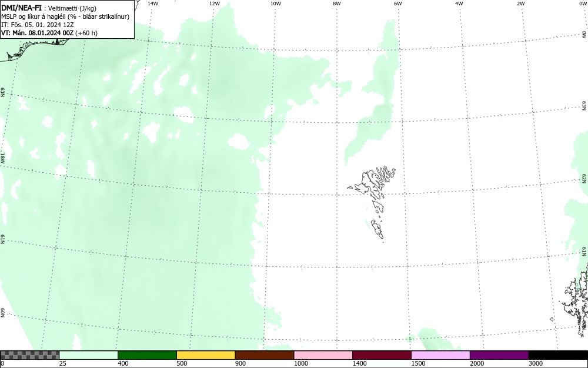Click the legend value '2000'
The width and height of the screenshot is (588, 368).
click(x=477, y=363)
